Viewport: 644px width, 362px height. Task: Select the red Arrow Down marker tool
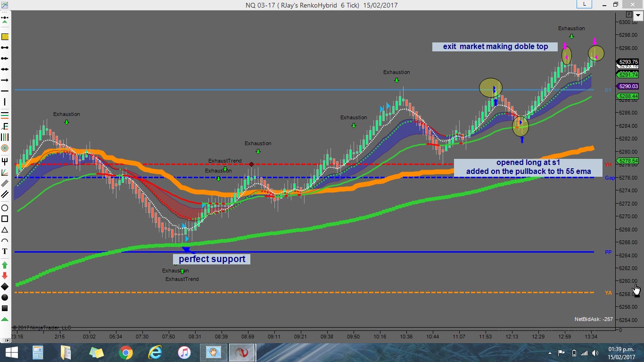click(5, 276)
